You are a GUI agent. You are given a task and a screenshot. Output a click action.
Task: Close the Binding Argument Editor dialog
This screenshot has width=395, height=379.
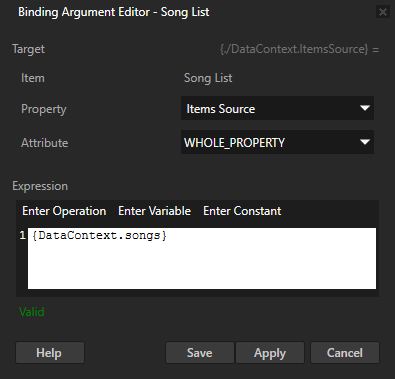(x=383, y=12)
